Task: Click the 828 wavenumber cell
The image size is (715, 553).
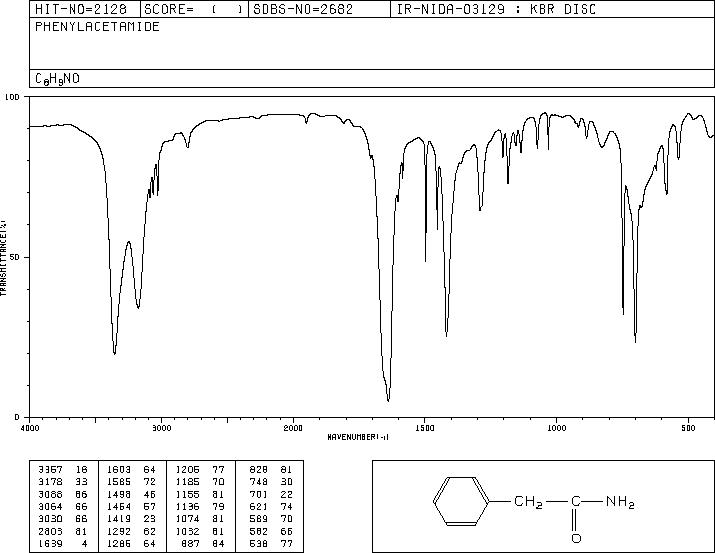Action: 259,470
